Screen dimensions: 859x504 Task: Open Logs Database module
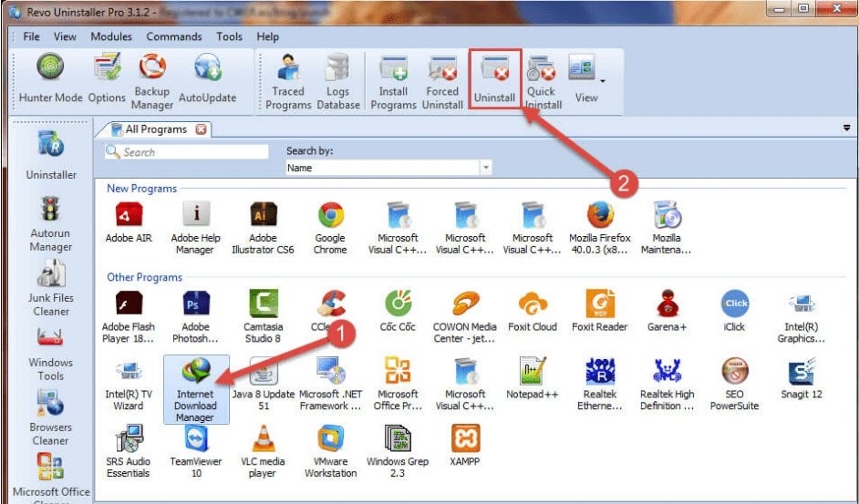click(338, 81)
